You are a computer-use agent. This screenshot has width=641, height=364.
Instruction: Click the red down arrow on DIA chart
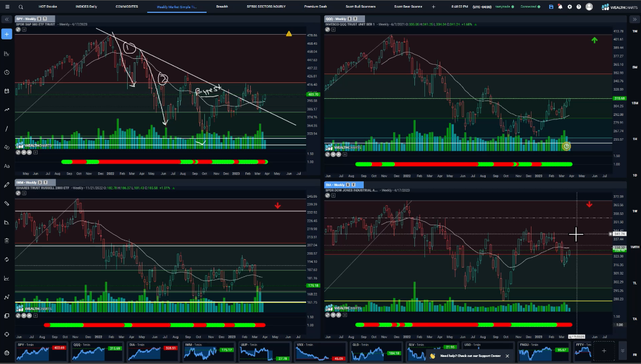pos(589,204)
